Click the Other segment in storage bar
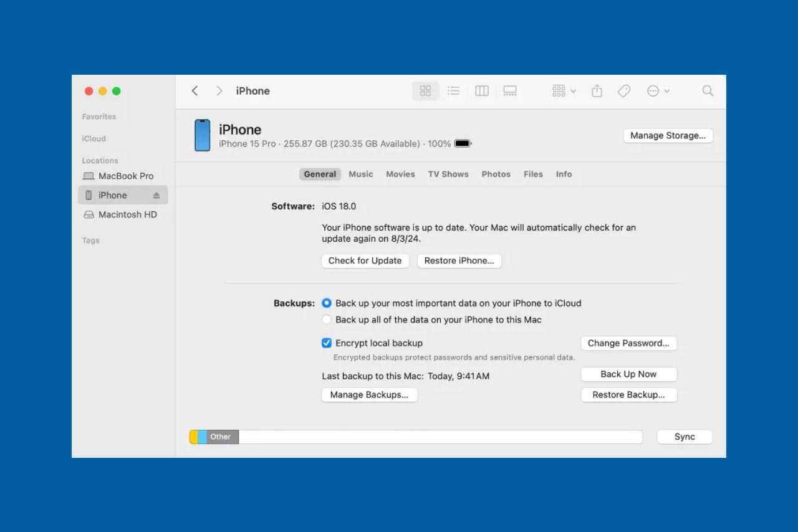 (222, 437)
